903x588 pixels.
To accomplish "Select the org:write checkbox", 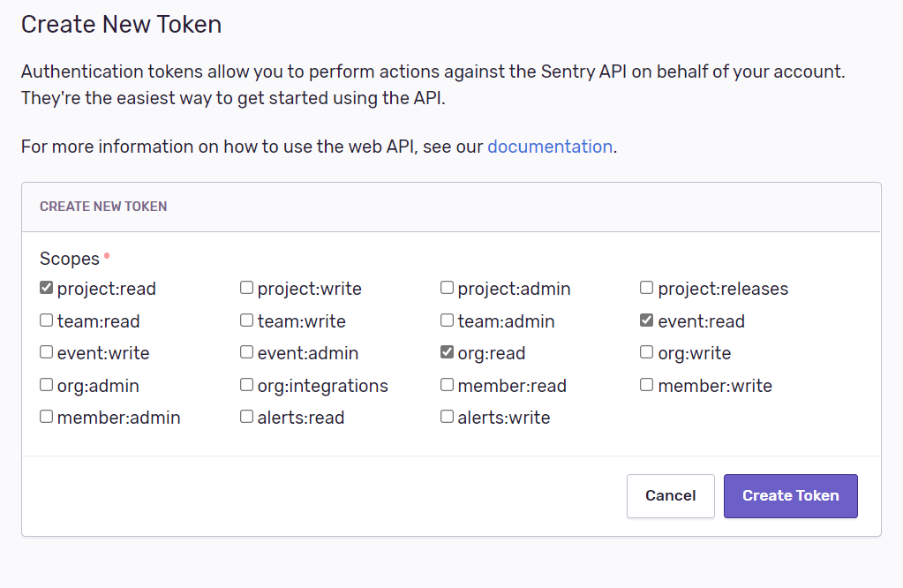I will [647, 352].
